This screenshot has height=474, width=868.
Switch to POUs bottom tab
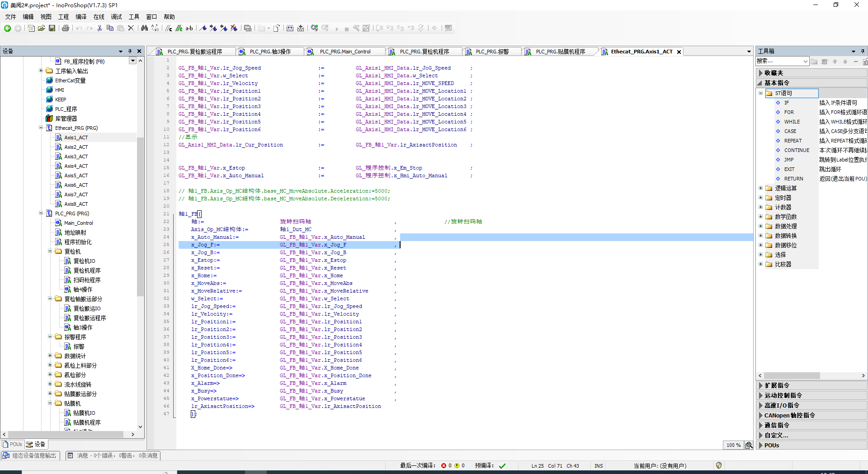13,444
